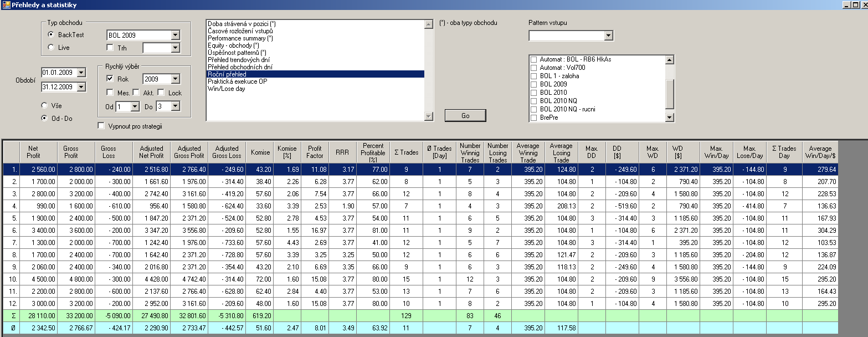Expand the Rok year 2009 dropdown
This screenshot has width=868, height=337.
pos(175,79)
